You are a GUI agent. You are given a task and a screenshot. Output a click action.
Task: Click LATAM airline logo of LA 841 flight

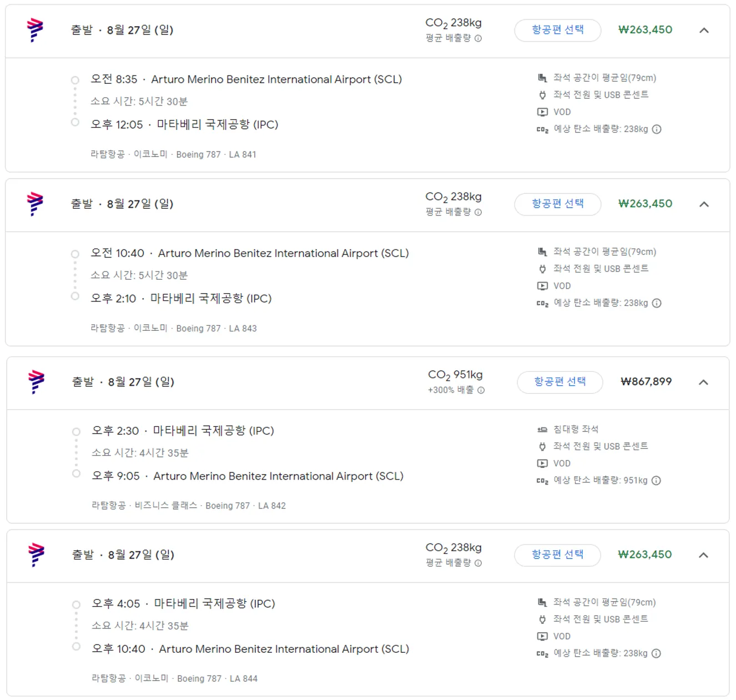pyautogui.click(x=35, y=30)
